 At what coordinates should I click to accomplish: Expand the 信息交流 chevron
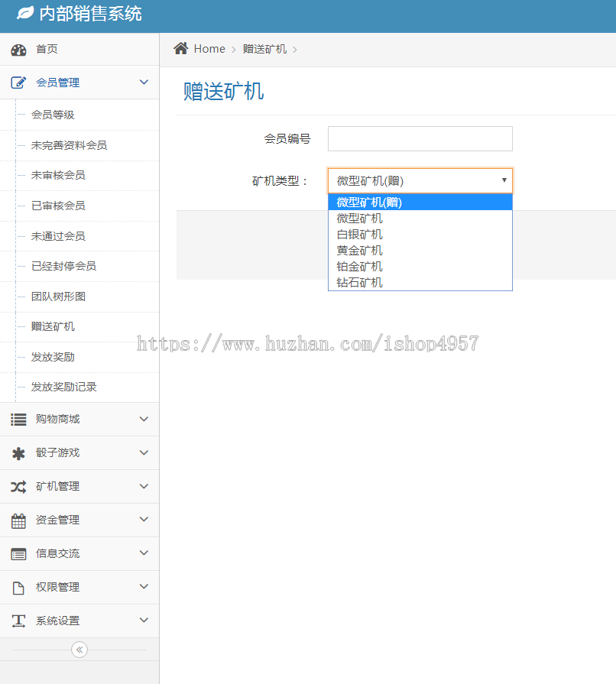pyautogui.click(x=144, y=553)
